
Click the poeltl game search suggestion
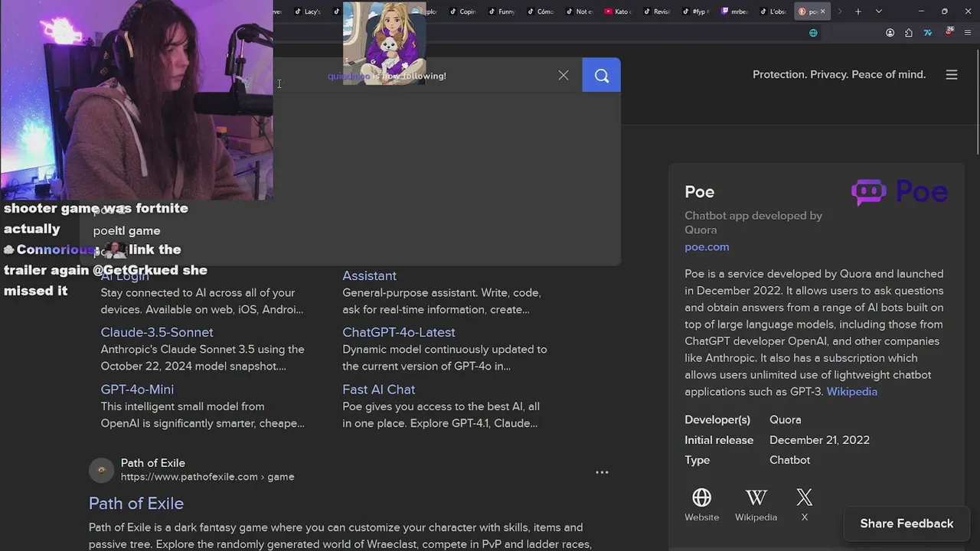click(x=127, y=230)
